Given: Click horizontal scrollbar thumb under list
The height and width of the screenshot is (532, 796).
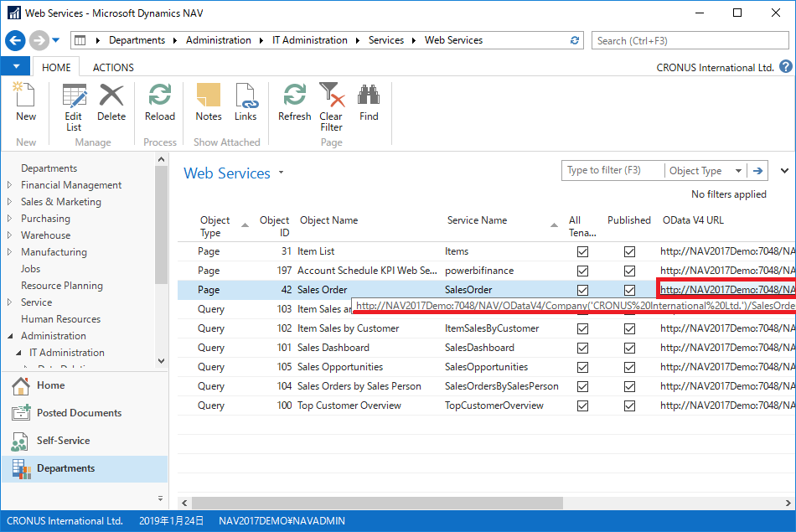Looking at the screenshot, I should 377,503.
